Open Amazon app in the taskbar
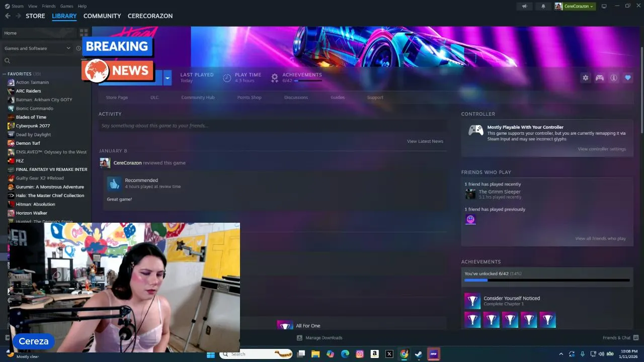644x362 pixels. [374, 354]
